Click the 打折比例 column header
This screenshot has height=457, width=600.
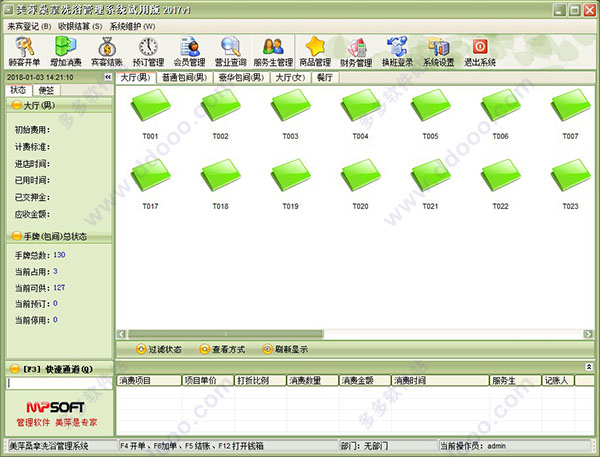[x=260, y=380]
